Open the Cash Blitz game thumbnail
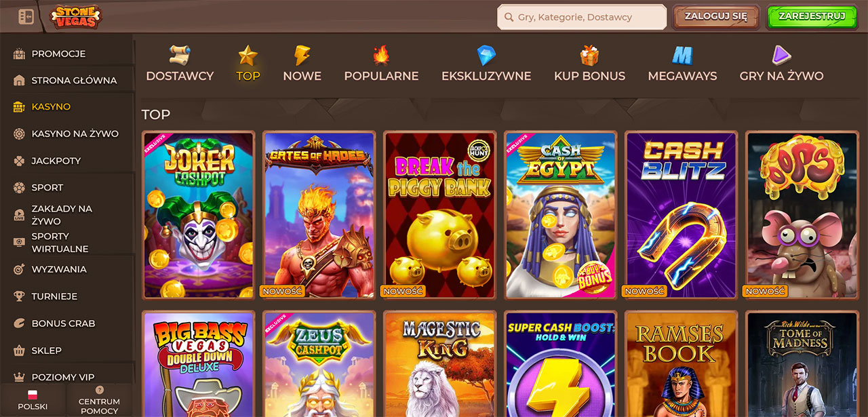This screenshot has width=868, height=417. point(681,215)
